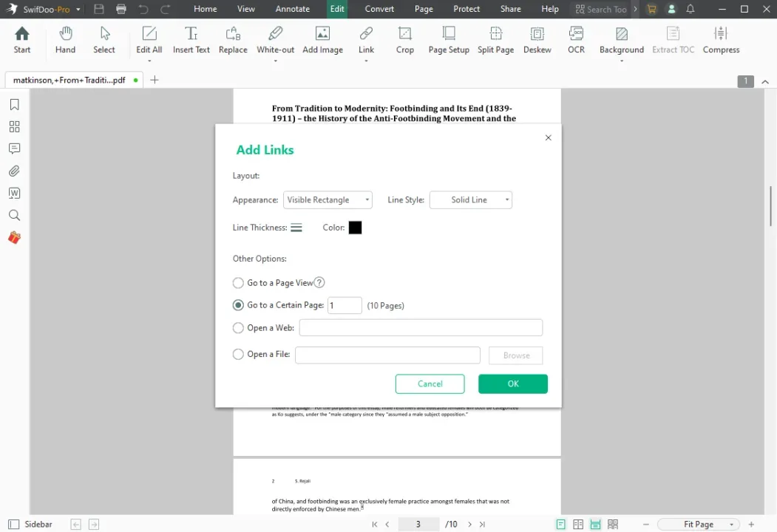Expand the Appearance dropdown Visible Rectangle

click(x=328, y=200)
